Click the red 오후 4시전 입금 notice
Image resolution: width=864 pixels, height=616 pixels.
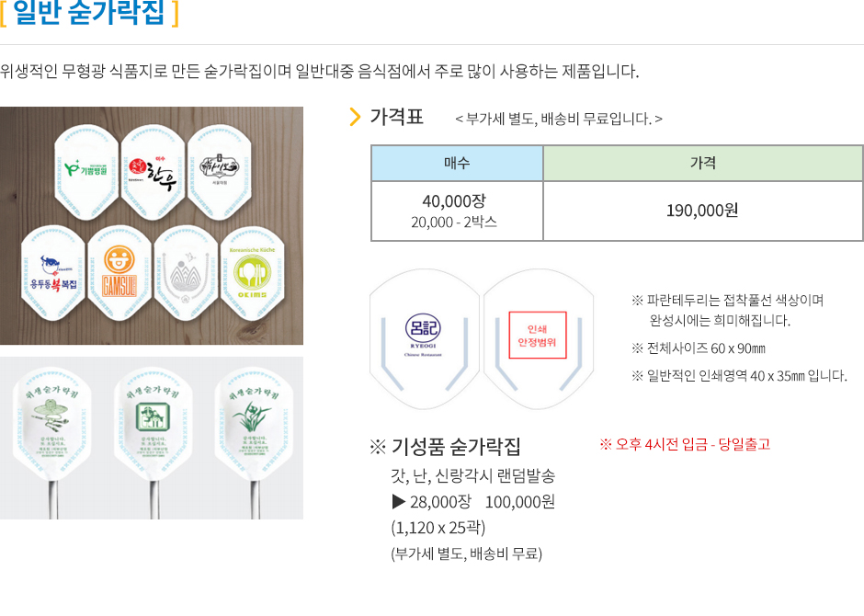click(x=685, y=444)
